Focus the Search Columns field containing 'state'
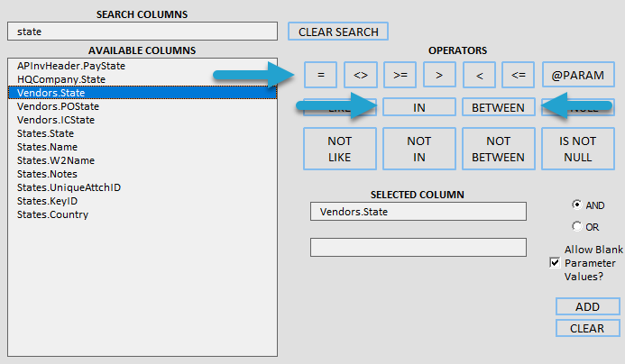Screen dimensions: 625x364 pos(142,32)
